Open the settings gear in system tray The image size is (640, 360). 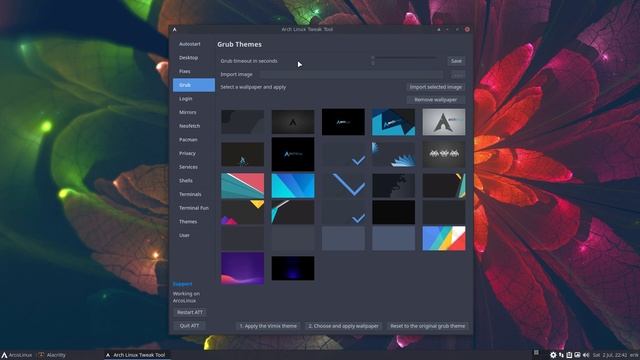pyautogui.click(x=553, y=355)
